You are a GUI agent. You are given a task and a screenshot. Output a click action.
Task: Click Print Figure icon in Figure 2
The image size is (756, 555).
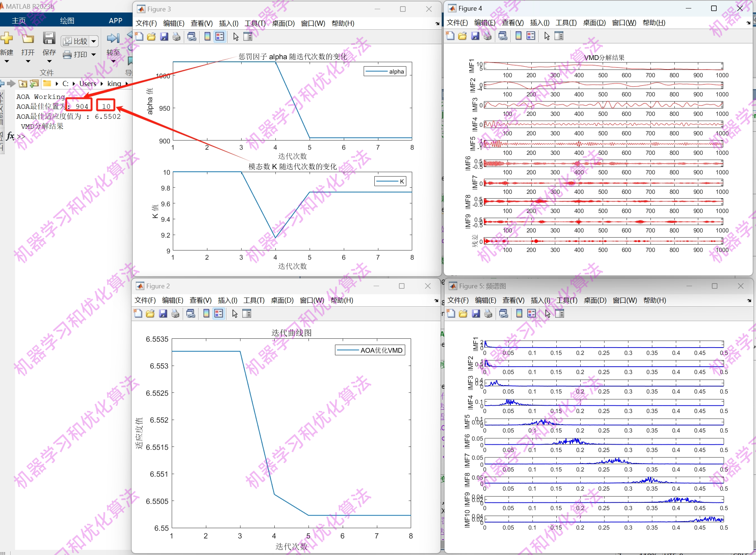(175, 314)
